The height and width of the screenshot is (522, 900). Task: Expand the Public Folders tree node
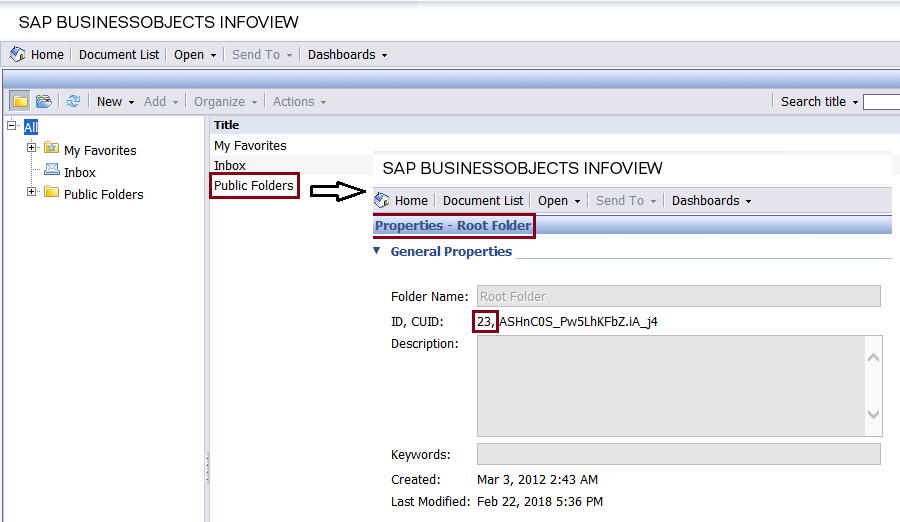point(32,192)
